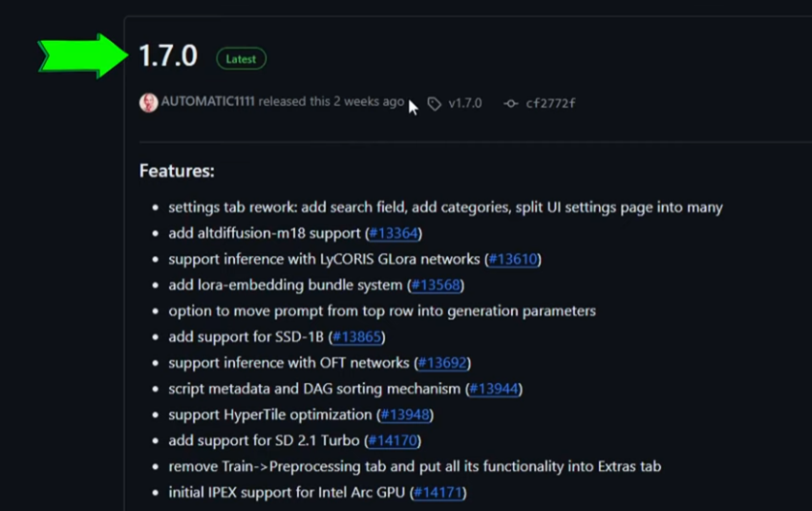Click the AUTOMATIC1111 avatar image
This screenshot has height=511, width=812.
pos(149,102)
